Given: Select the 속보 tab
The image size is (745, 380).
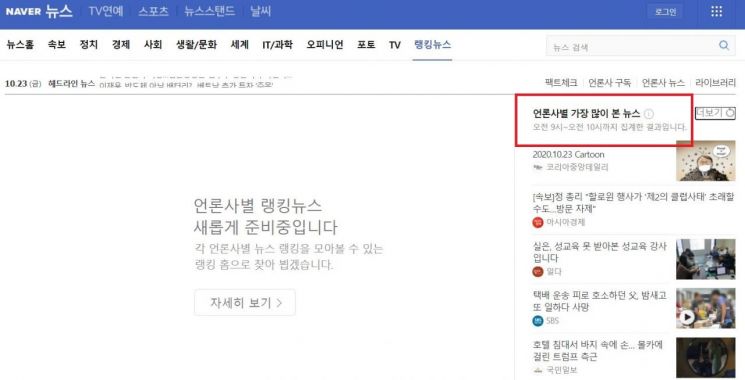Looking at the screenshot, I should pyautogui.click(x=57, y=45).
